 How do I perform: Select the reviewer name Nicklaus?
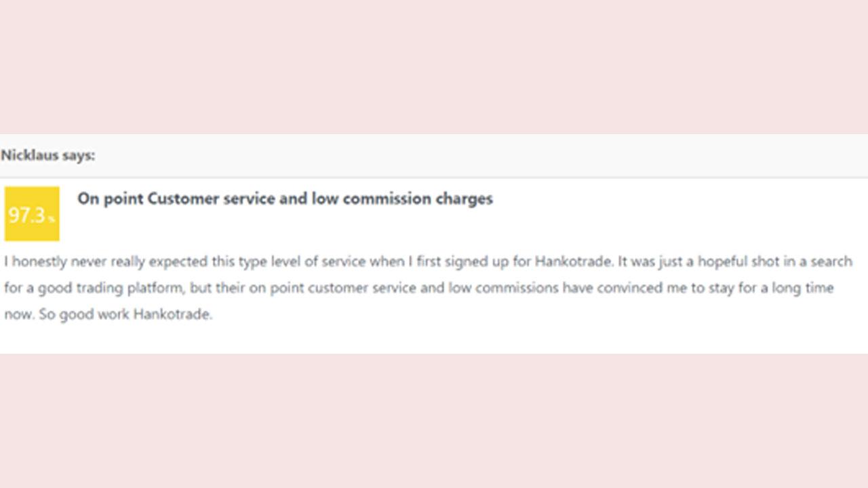[x=30, y=155]
